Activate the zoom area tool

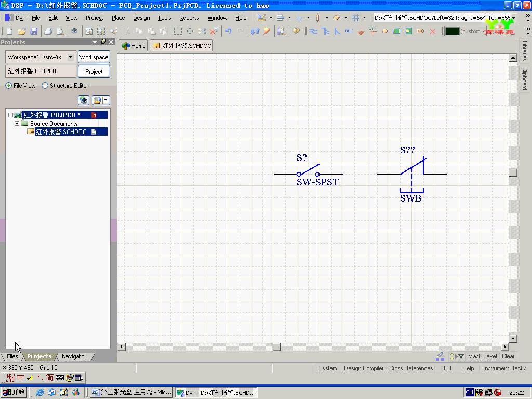point(101,31)
